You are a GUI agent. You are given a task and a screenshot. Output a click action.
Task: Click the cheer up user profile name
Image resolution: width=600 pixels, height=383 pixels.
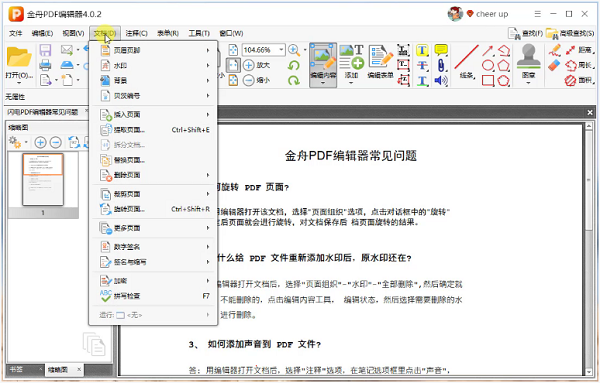point(492,14)
